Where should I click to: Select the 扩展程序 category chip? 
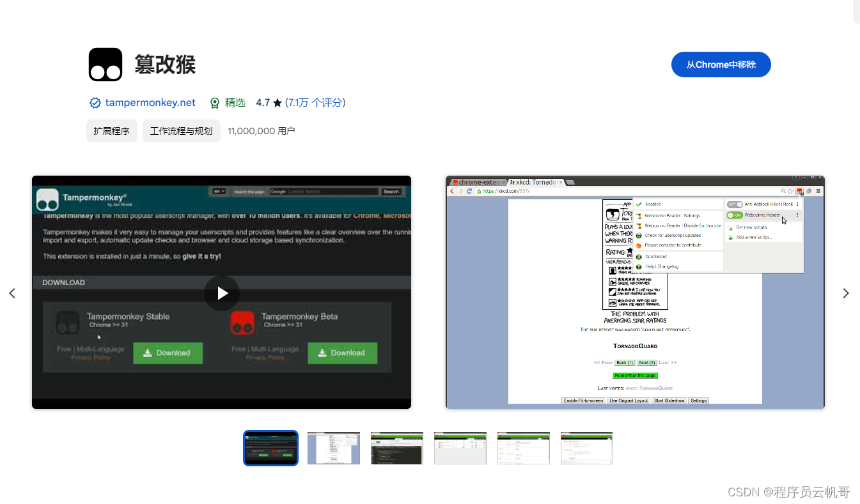coord(112,131)
